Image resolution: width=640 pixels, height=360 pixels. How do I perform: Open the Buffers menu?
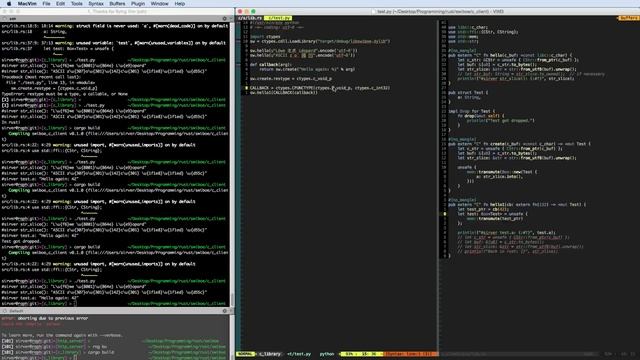click(117, 4)
